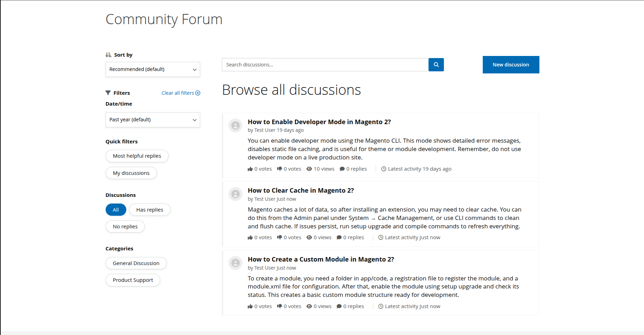Click replies bubble icon on Developer Mode post
The height and width of the screenshot is (335, 644).
(x=342, y=169)
